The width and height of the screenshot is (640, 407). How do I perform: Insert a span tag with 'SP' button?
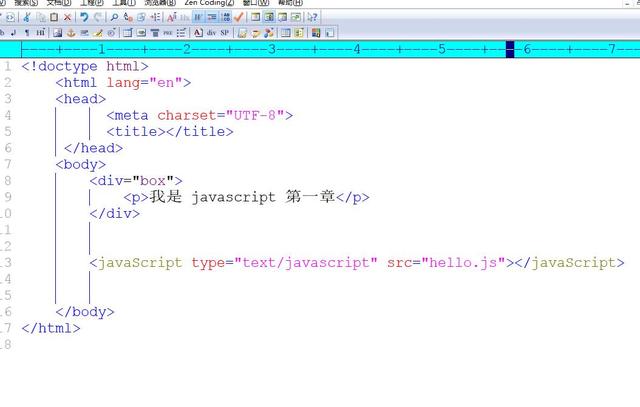pos(225,33)
